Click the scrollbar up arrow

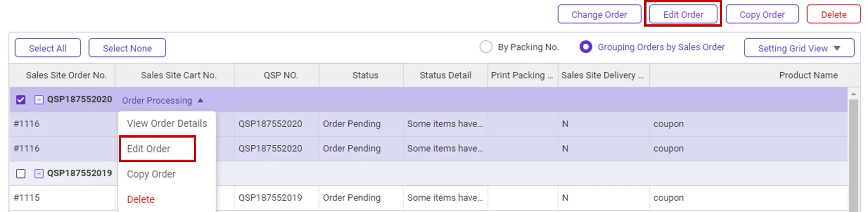(x=853, y=94)
